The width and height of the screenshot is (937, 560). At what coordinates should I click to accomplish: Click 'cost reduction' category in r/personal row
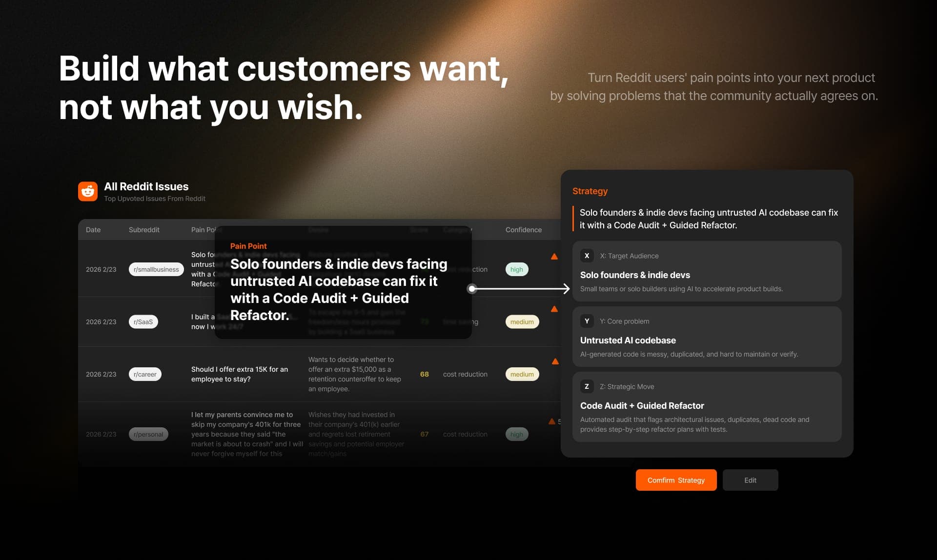465,434
